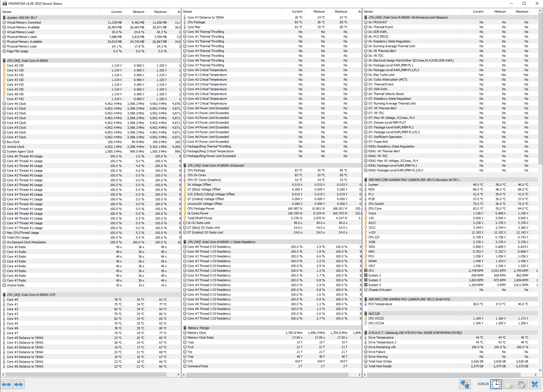Screen dimensions: 543x392
Task: Click the expand panels arrows icon
Action: point(6,384)
